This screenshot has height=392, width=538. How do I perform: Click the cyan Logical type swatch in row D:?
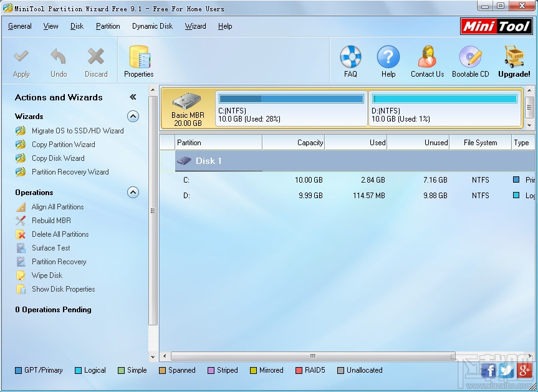pyautogui.click(x=516, y=195)
